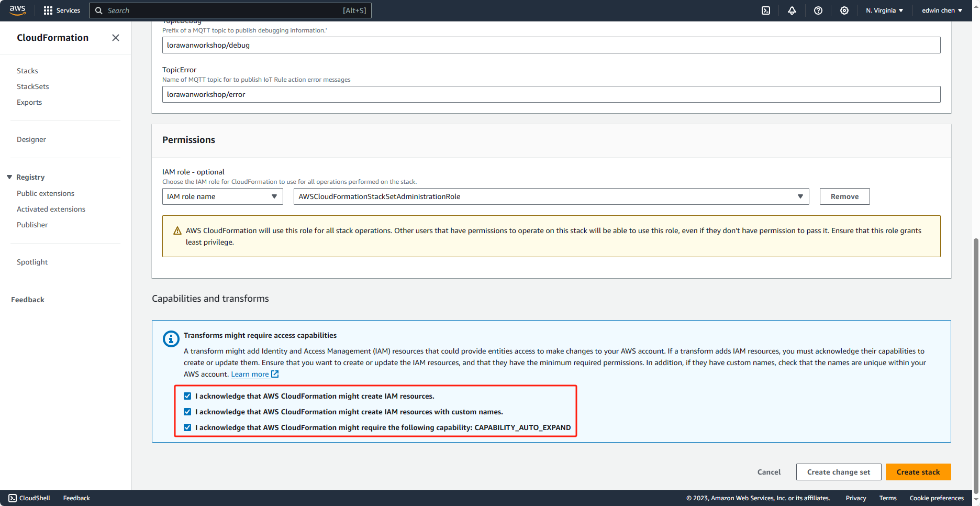Remove the selected IAM role
The image size is (980, 506).
click(844, 196)
